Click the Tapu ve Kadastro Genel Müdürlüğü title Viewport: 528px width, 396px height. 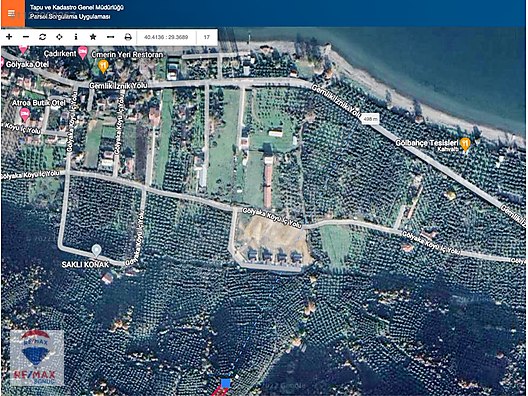click(76, 7)
